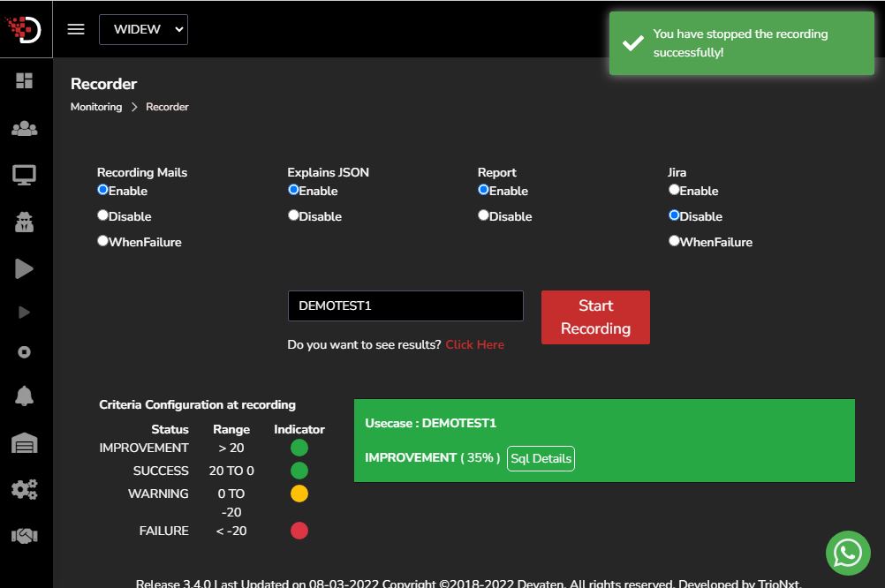Click the Recorder breadcrumb link
This screenshot has height=588, width=885.
pos(167,107)
